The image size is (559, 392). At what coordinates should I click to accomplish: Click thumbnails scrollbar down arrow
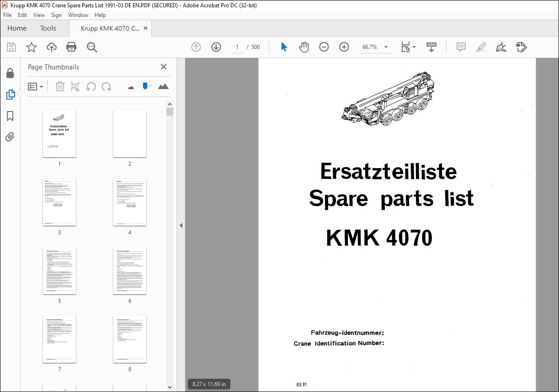point(170,387)
